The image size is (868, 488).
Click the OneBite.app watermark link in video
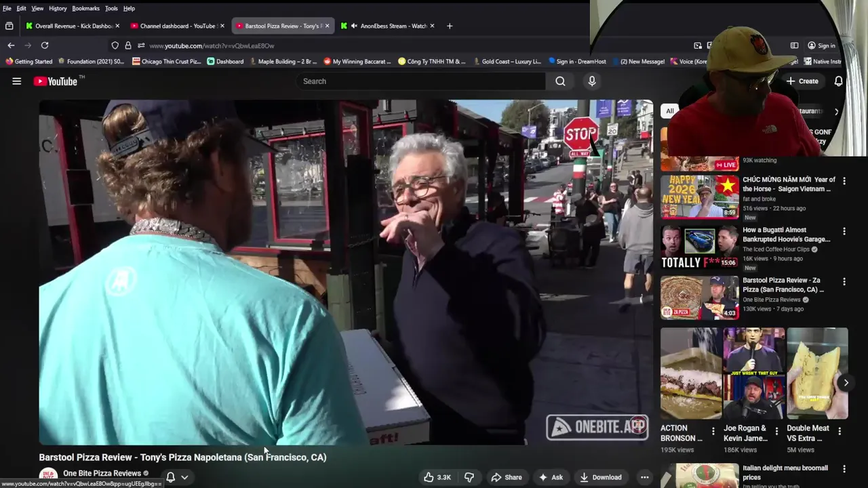(597, 427)
